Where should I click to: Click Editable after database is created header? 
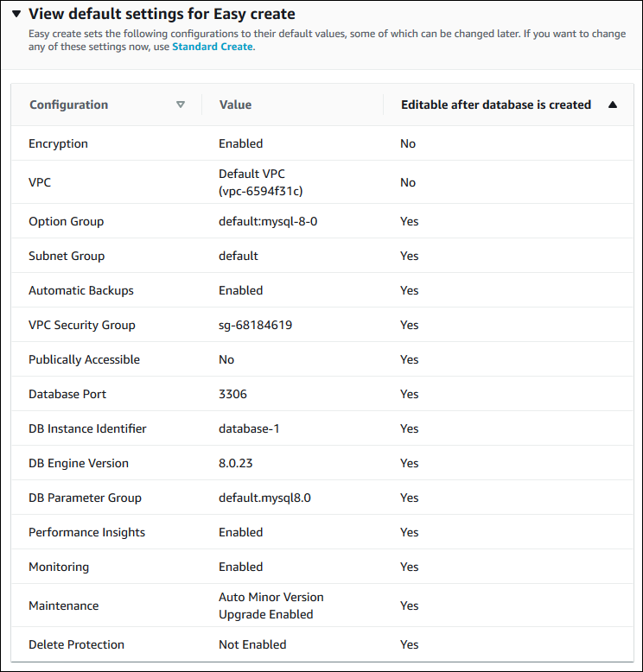(496, 105)
